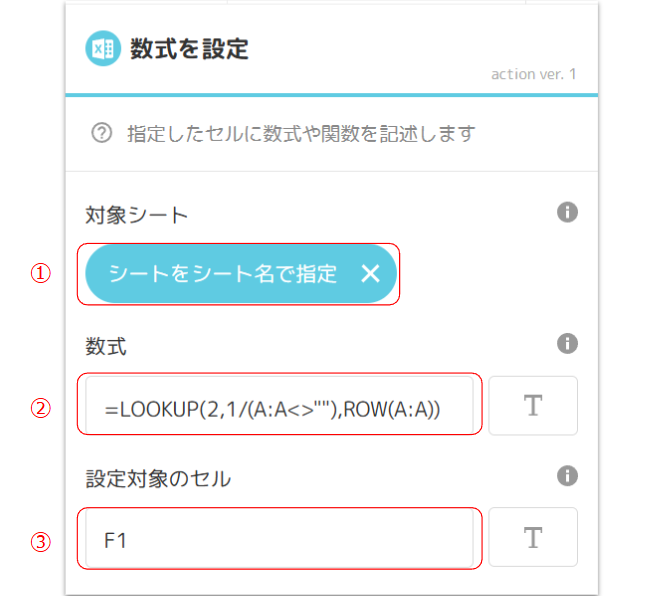Viewport: 663px width, 596px height.
Task: Click the action ver. 1 label
Action: coord(534,74)
